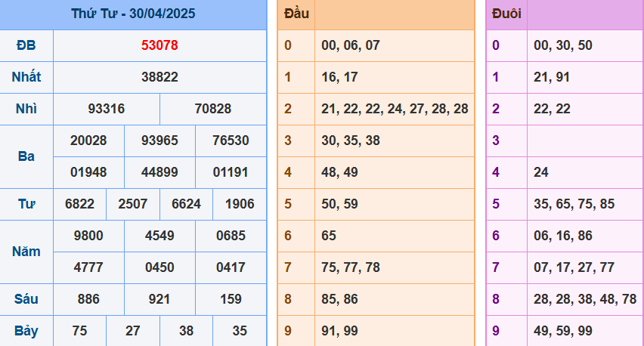Select Đuôi row values 49, 59, 99
This screenshot has height=346, width=644.
coord(562,331)
